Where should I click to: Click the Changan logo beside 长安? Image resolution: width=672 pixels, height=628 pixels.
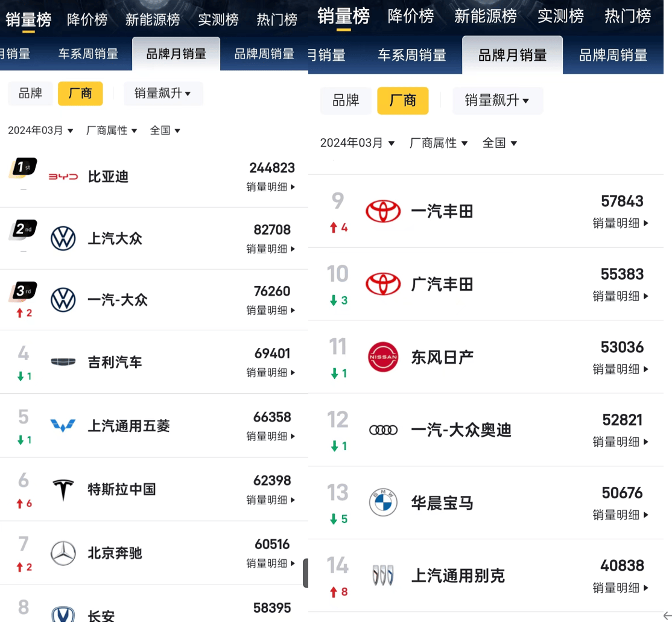(x=63, y=614)
